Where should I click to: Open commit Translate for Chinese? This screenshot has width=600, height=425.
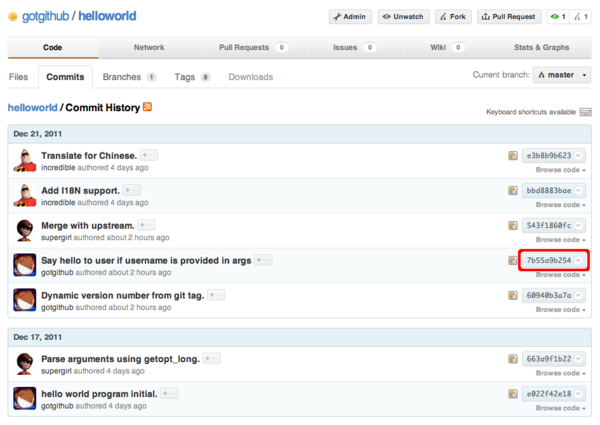[89, 156]
